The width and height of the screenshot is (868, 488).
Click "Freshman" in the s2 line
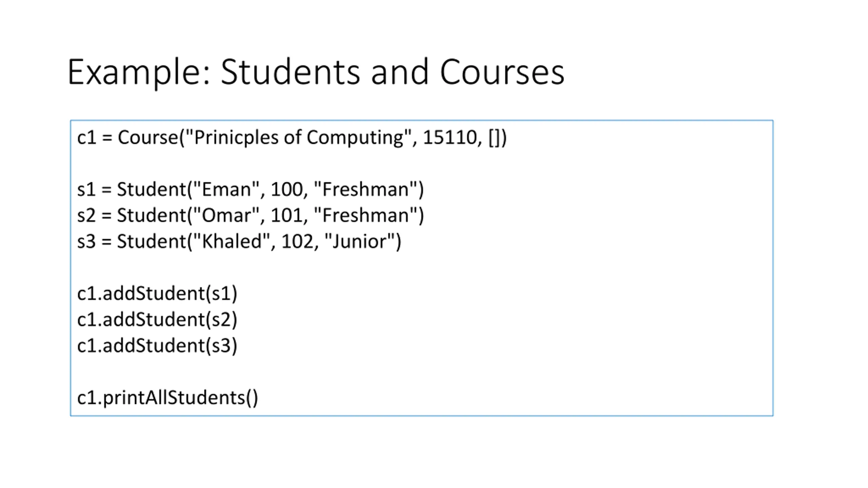(366, 215)
